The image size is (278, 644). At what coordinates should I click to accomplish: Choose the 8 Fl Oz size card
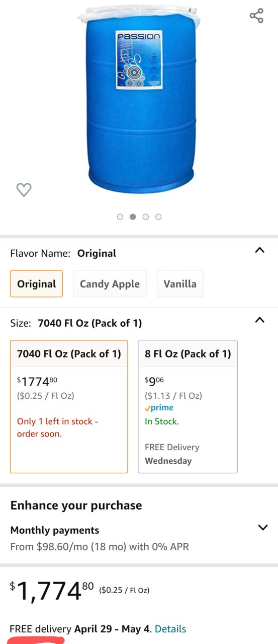(x=188, y=406)
